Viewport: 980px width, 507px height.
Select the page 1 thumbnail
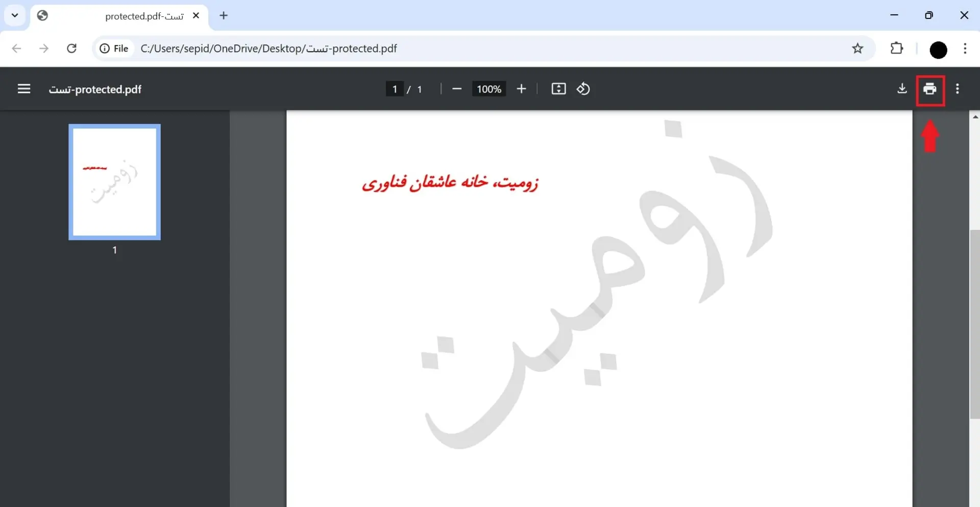tap(115, 182)
